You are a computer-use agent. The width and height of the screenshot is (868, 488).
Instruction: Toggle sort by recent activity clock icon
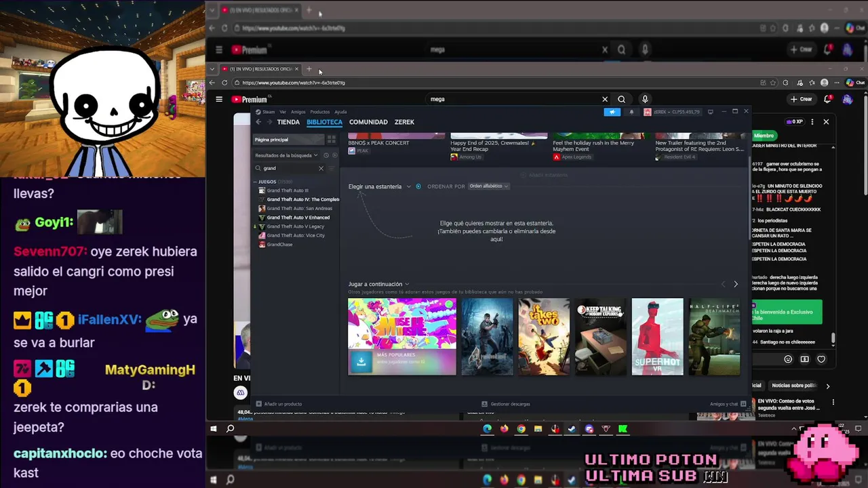(326, 155)
